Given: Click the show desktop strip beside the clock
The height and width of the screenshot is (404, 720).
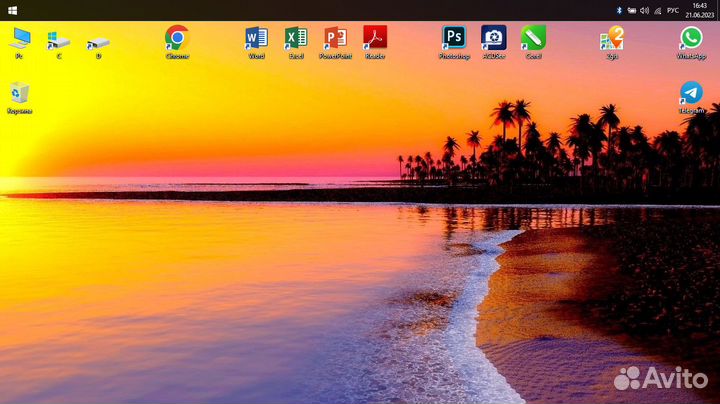Looking at the screenshot, I should [x=718, y=10].
